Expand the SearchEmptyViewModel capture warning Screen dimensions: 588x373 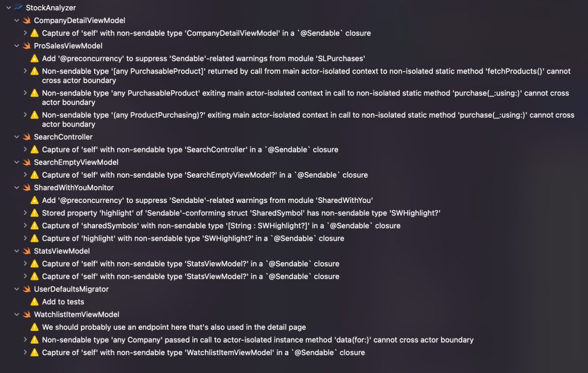point(25,175)
